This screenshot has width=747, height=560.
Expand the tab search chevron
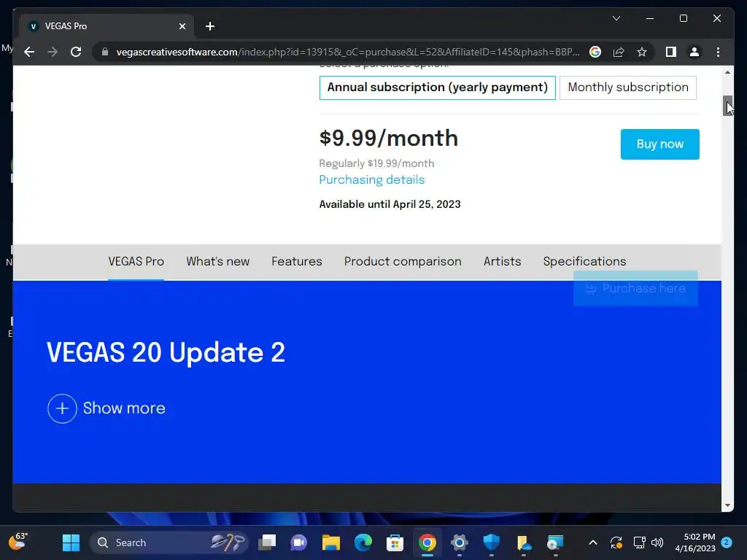pos(616,18)
